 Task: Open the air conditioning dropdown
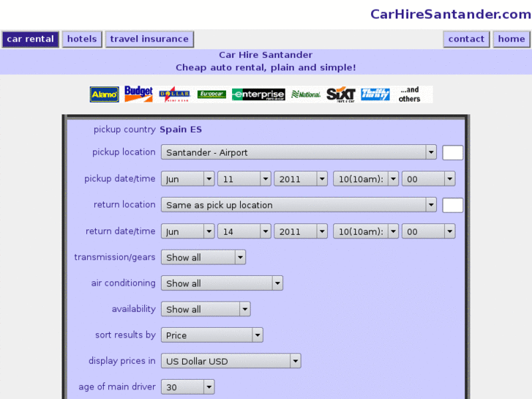(222, 283)
